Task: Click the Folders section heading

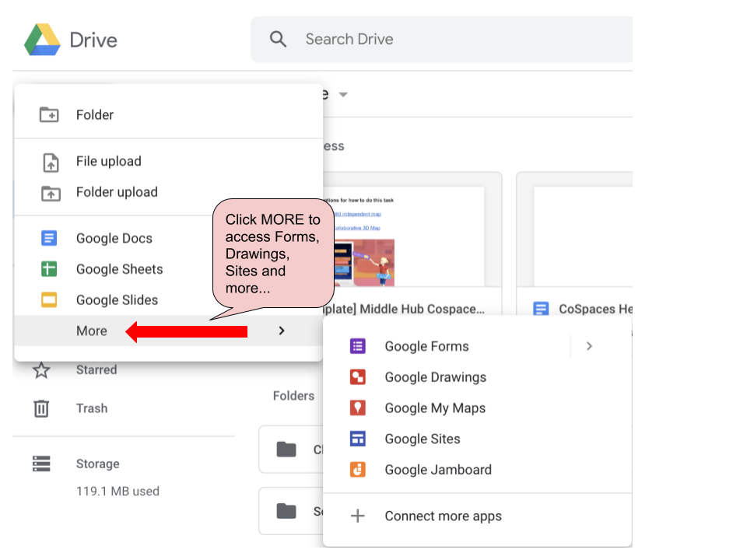Action: [x=293, y=396]
